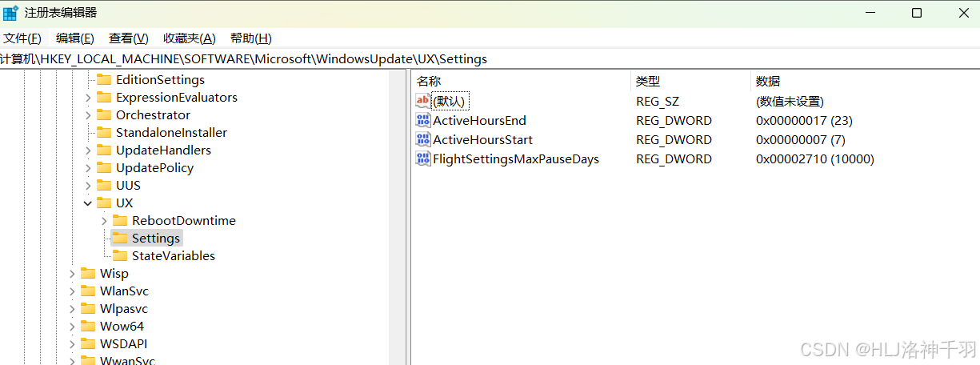Screen dimensions: 980x365
Task: Open the 帮助(H) menu
Action: pyautogui.click(x=251, y=38)
